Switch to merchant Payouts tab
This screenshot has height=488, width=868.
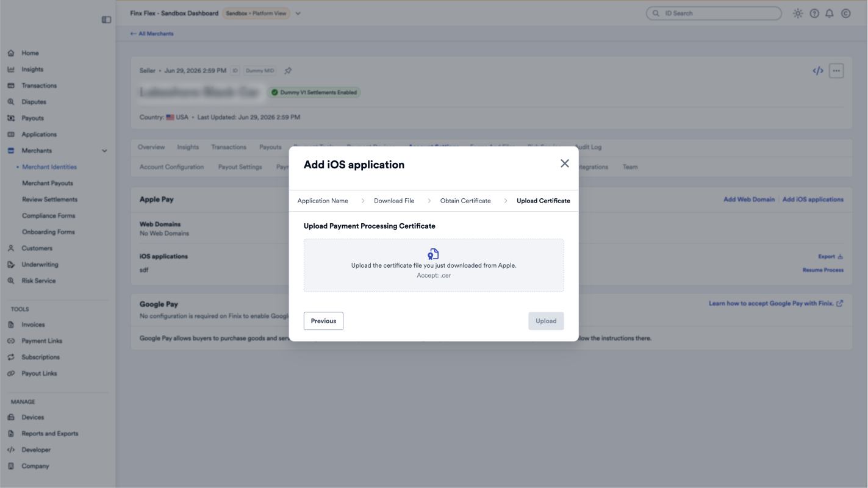[270, 147]
